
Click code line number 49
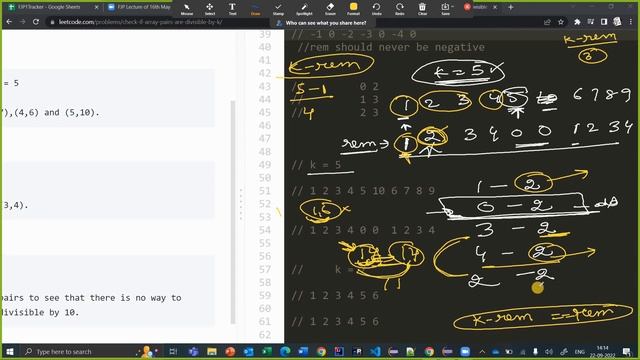tap(264, 165)
